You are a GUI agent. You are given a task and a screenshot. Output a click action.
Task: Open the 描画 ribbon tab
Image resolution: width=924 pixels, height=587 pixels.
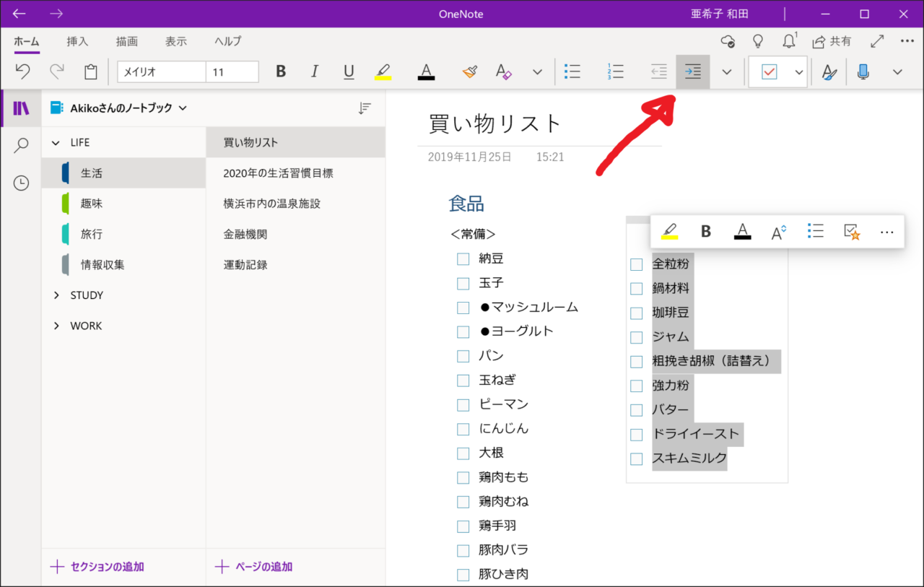coord(126,41)
